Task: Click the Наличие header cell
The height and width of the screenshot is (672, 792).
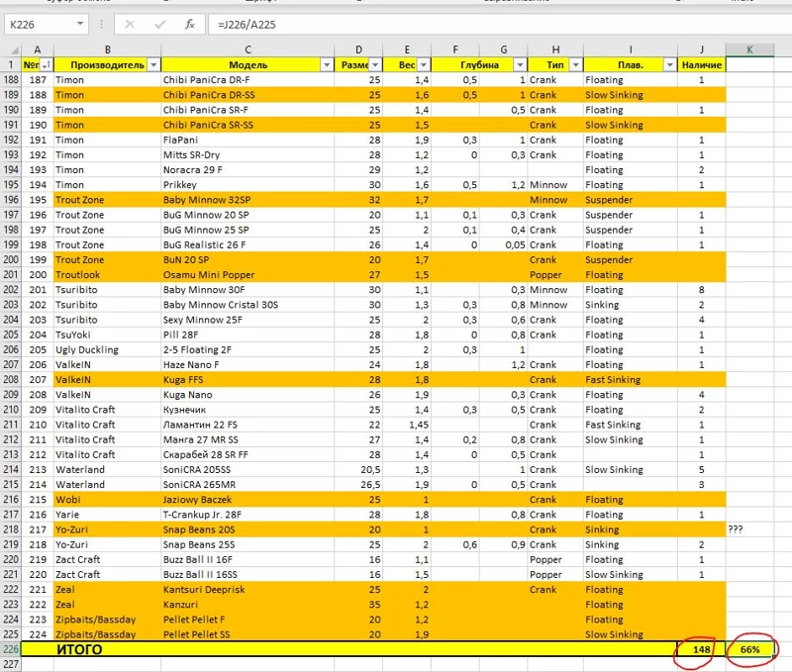Action: pyautogui.click(x=702, y=65)
